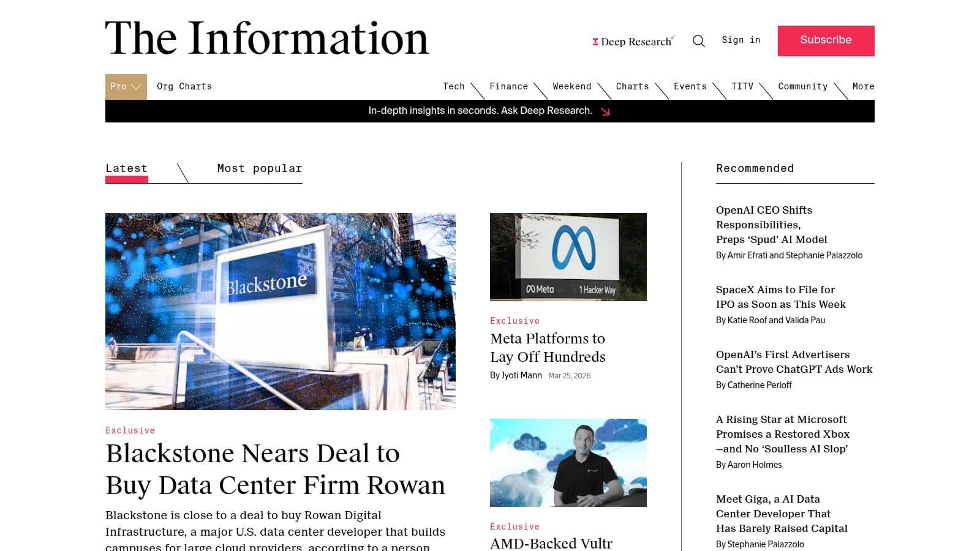Click the Meta sign thumbnail
The height and width of the screenshot is (551, 980).
568,257
